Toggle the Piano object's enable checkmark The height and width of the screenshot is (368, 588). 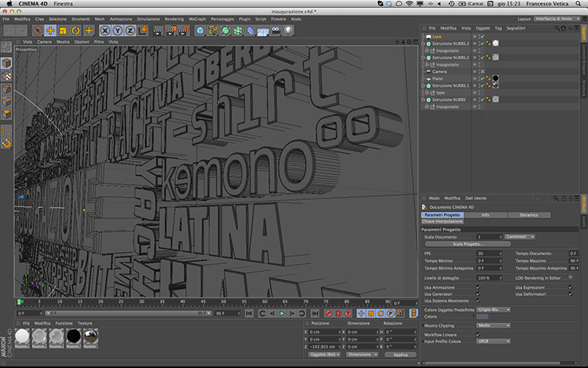pos(483,78)
